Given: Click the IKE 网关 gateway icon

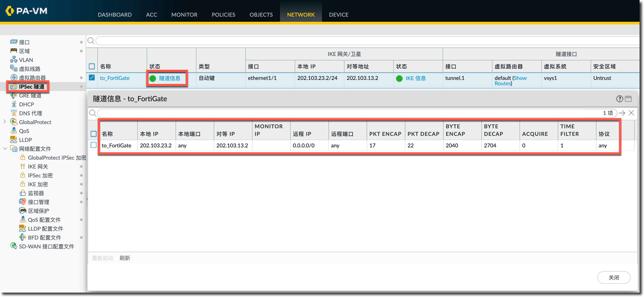Looking at the screenshot, I should tap(22, 166).
